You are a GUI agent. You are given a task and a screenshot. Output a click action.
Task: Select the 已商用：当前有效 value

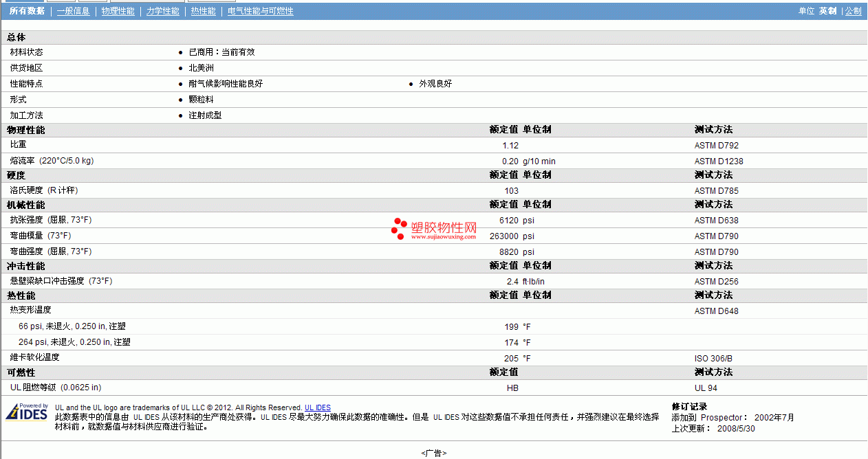tap(221, 52)
